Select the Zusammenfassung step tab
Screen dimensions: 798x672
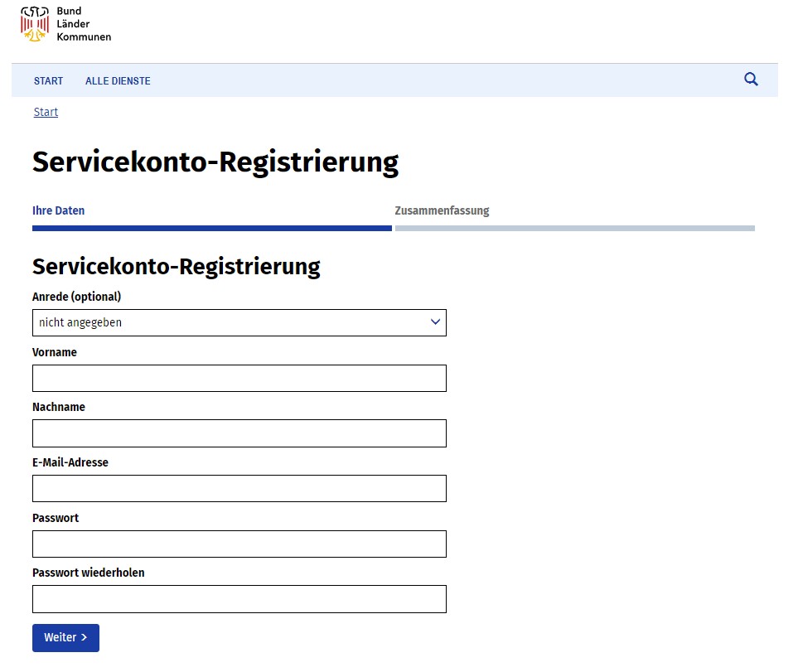[x=442, y=210]
